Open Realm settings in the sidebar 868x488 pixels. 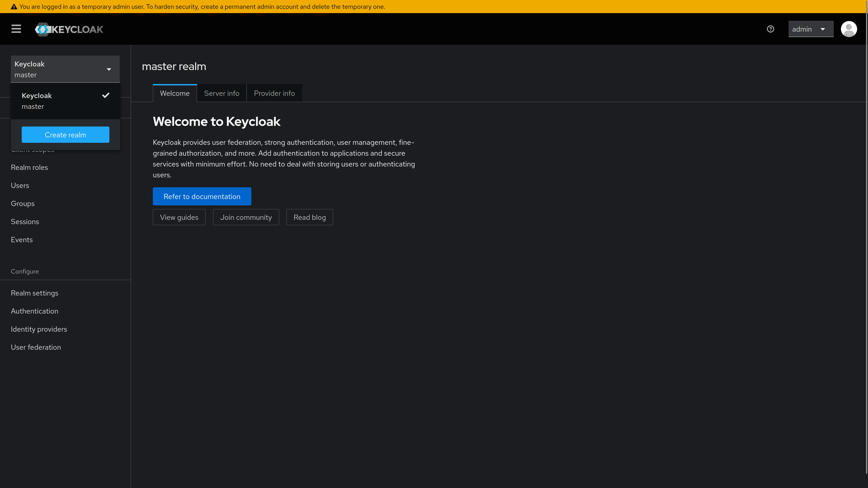pyautogui.click(x=65, y=293)
